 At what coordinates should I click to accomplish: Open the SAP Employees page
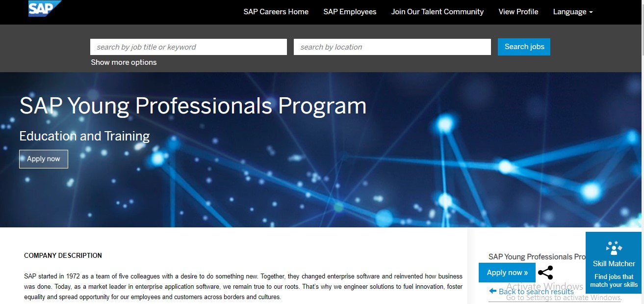point(350,12)
